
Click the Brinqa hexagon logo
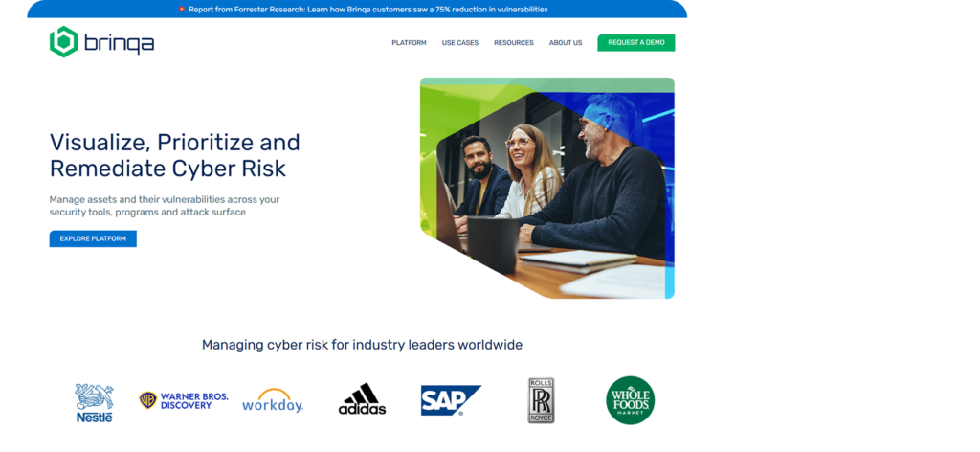[64, 42]
